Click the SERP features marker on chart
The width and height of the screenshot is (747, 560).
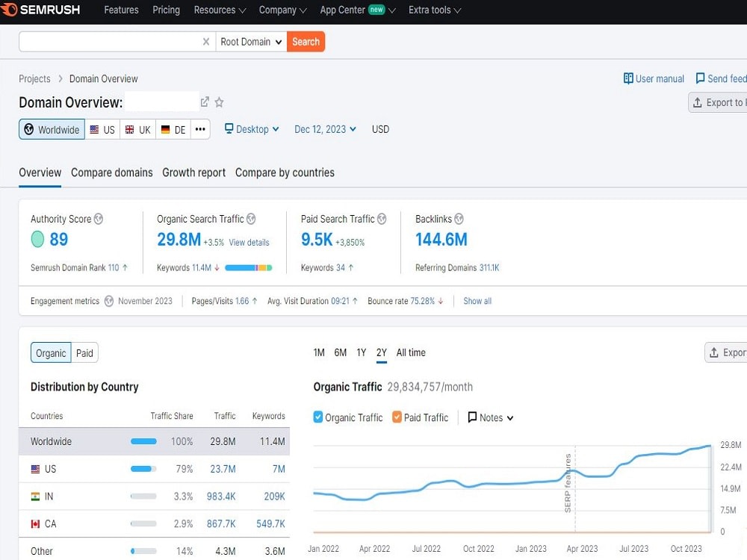(x=568, y=483)
